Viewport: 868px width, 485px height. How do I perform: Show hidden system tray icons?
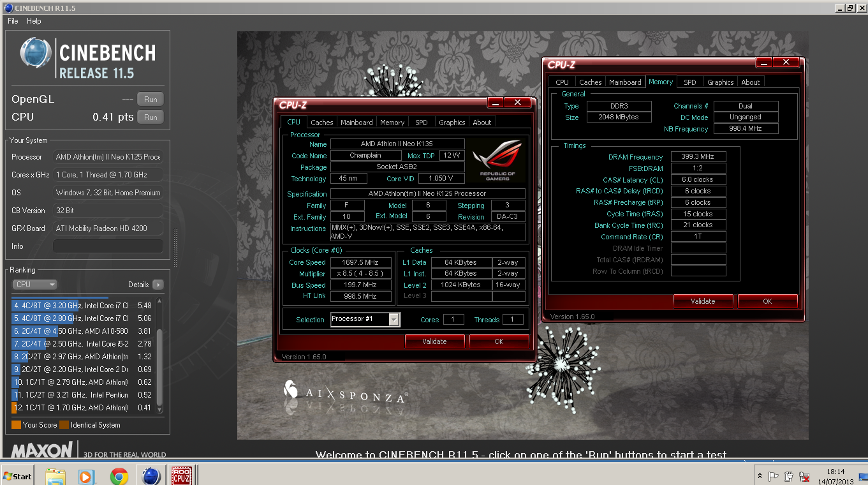click(759, 476)
